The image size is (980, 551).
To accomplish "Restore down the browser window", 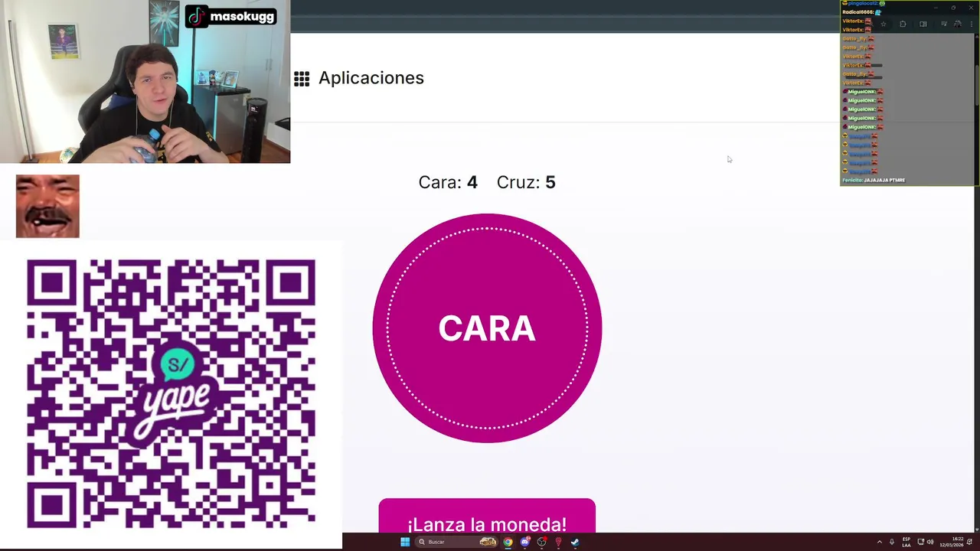I will click(x=953, y=8).
